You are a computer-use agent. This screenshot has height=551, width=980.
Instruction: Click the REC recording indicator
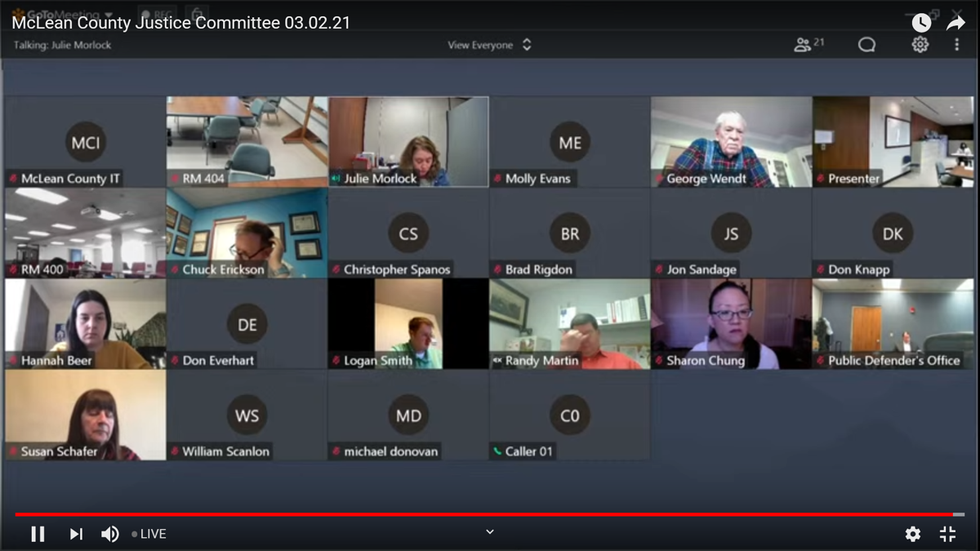tap(157, 14)
